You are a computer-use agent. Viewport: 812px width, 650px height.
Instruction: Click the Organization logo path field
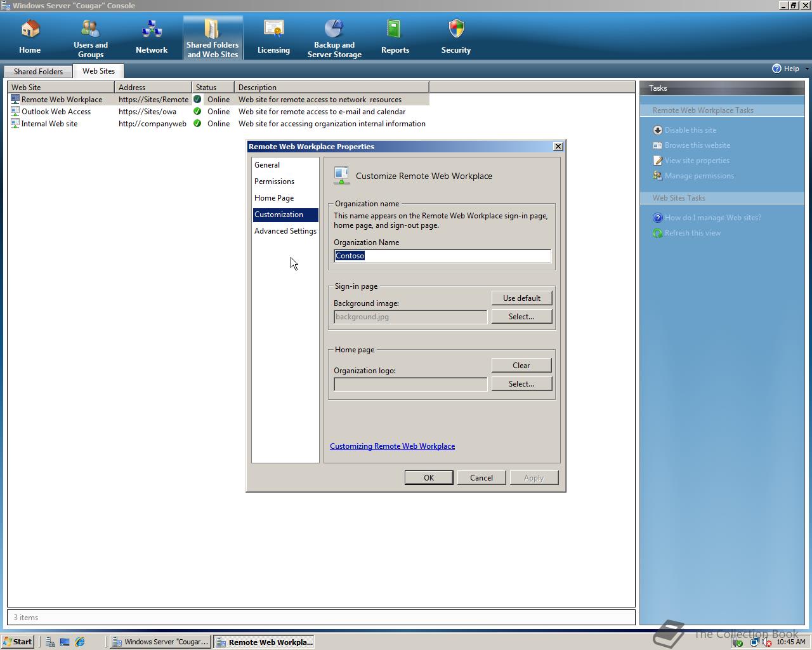pos(410,384)
